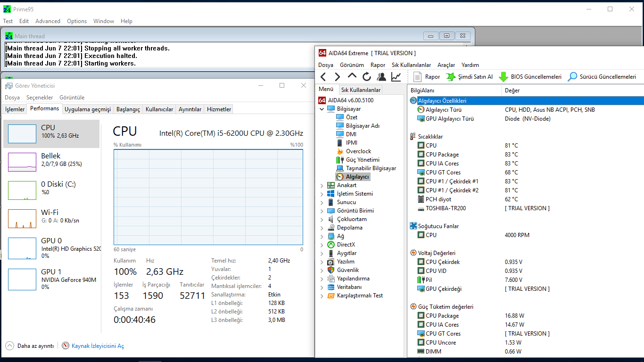Click the up-level arrow in AIDA64 toolbar

(352, 76)
